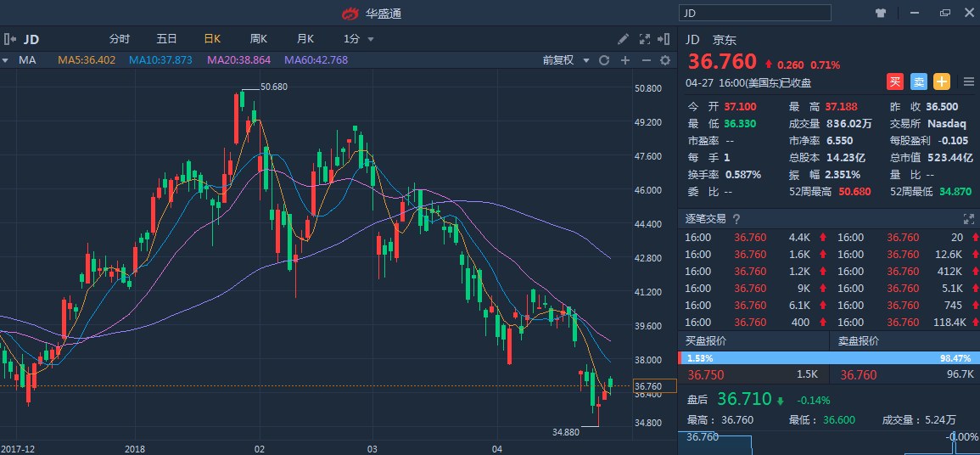Zoom in chart with plus icon
Screen dimensions: 980x455
pos(625,60)
